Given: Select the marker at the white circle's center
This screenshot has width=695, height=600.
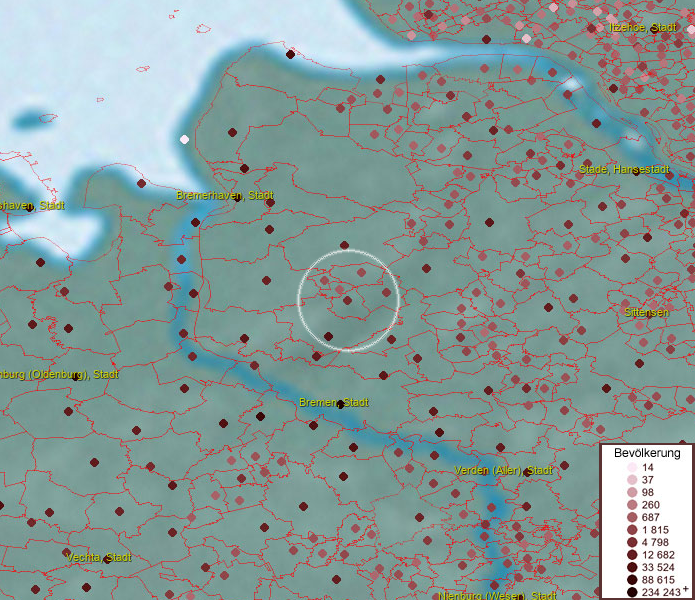Looking at the screenshot, I should [x=348, y=300].
